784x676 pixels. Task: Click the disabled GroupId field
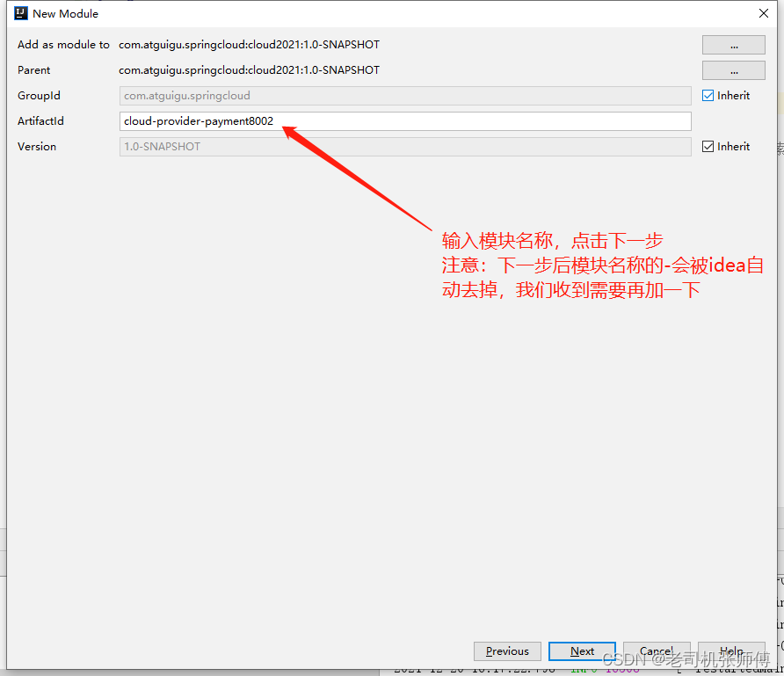(405, 96)
